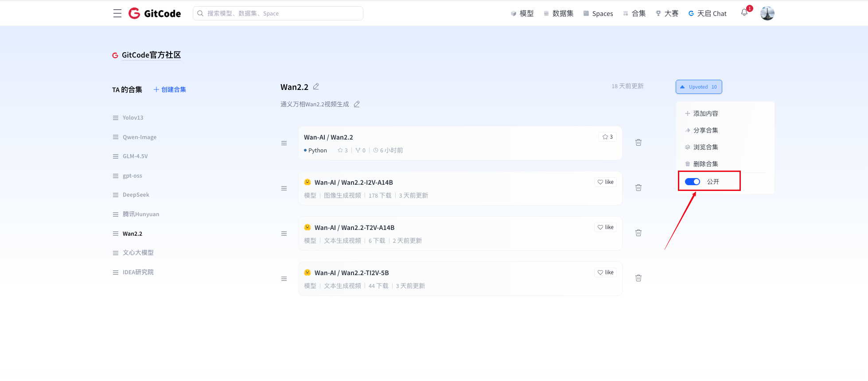Select the 腾讯Hunyuan collection
The width and height of the screenshot is (868, 381).
pyautogui.click(x=141, y=214)
